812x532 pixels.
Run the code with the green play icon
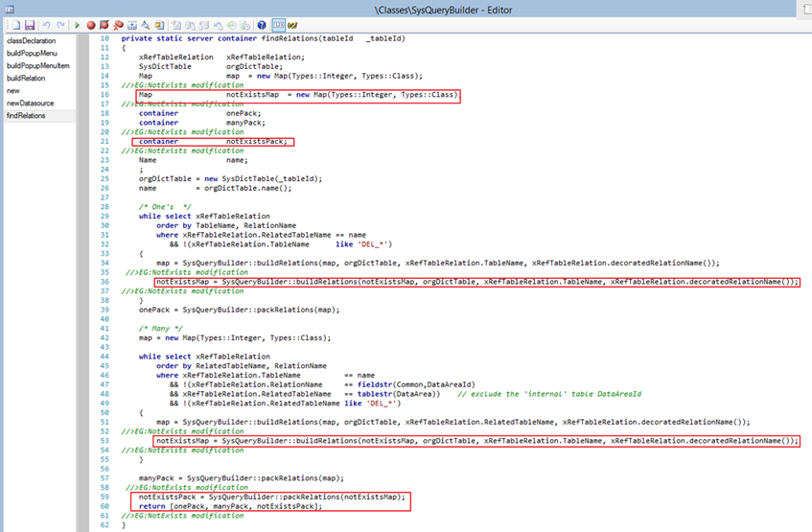pyautogui.click(x=77, y=24)
